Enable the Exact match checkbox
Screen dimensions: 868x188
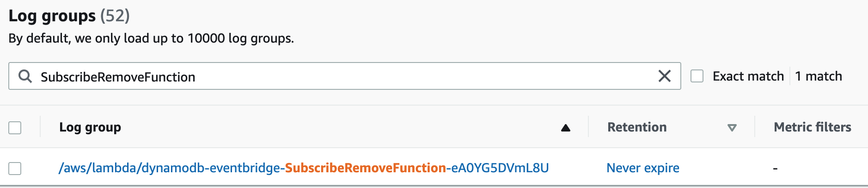[x=697, y=76]
